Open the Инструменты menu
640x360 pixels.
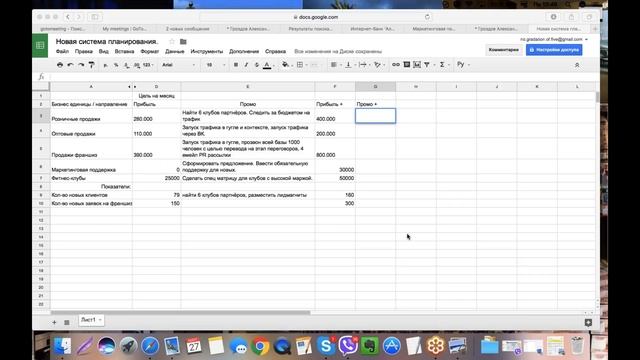point(207,51)
